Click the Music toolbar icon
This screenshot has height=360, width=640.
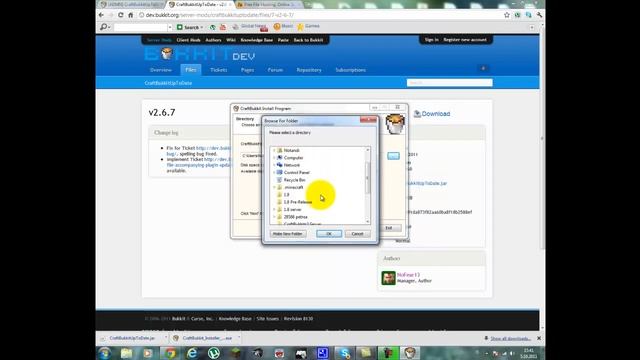tap(277, 27)
